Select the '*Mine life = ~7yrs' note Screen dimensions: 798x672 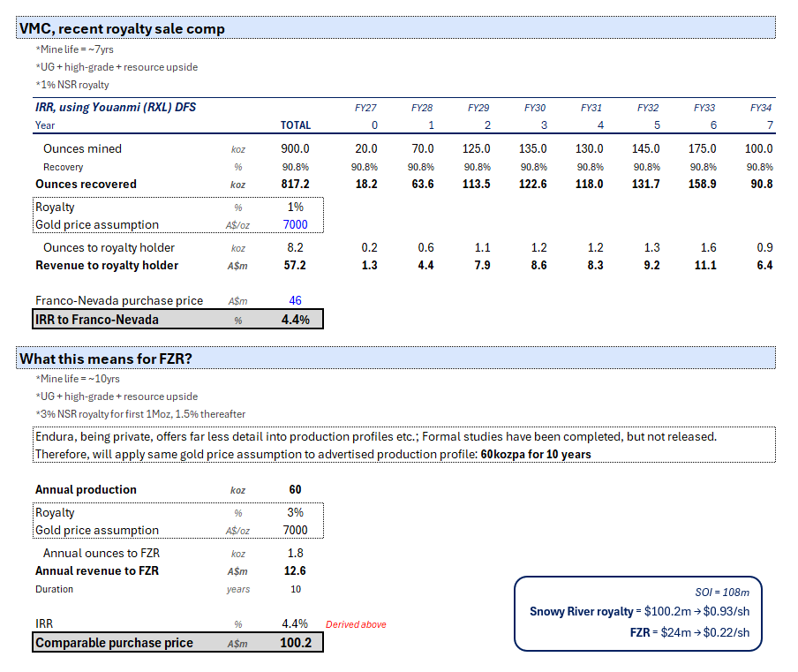pos(74,49)
